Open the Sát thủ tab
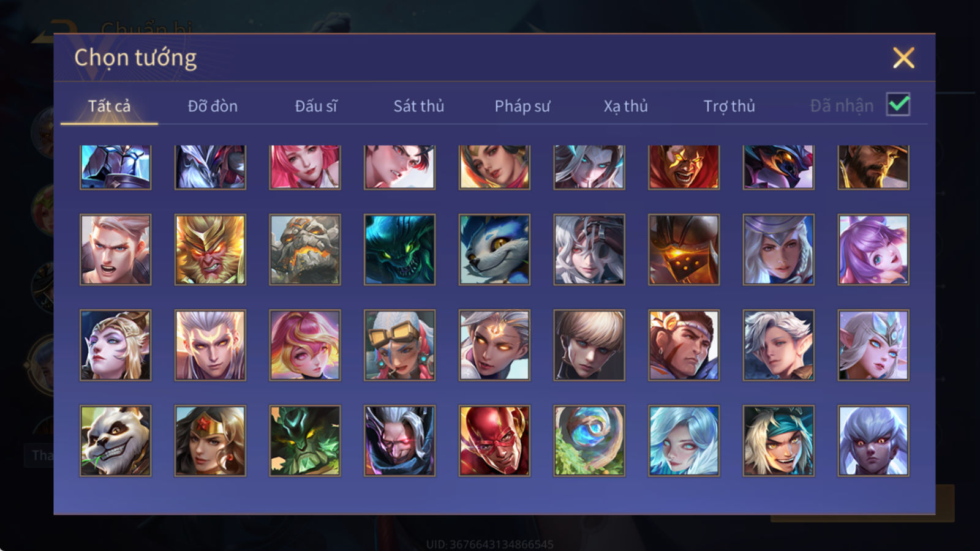 pyautogui.click(x=418, y=106)
